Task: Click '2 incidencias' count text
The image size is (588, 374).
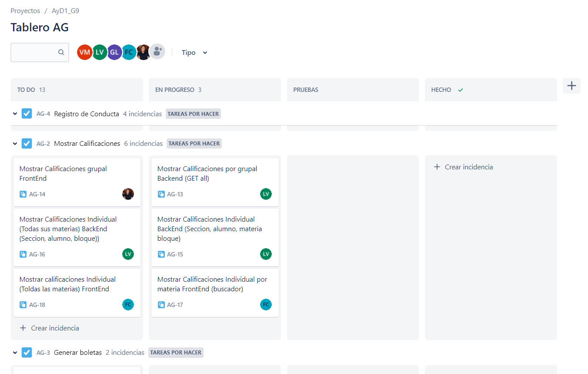Action: pos(125,353)
